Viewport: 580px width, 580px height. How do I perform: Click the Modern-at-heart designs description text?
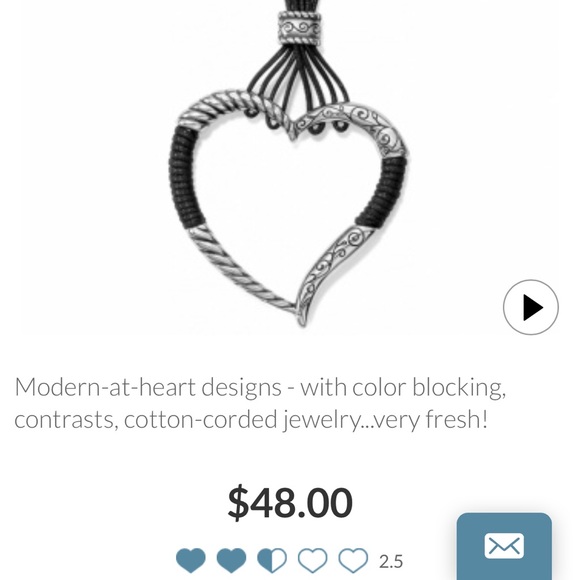pyautogui.click(x=260, y=404)
